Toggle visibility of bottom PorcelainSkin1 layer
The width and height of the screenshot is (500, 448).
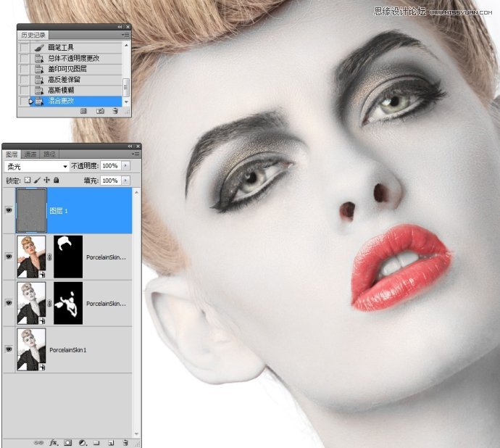[x=9, y=349]
